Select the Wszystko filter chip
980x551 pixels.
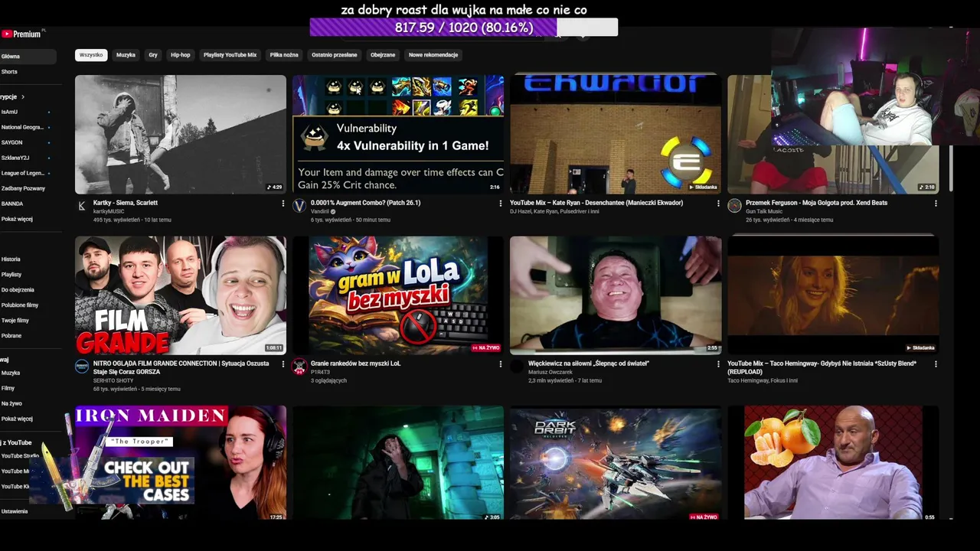(91, 55)
